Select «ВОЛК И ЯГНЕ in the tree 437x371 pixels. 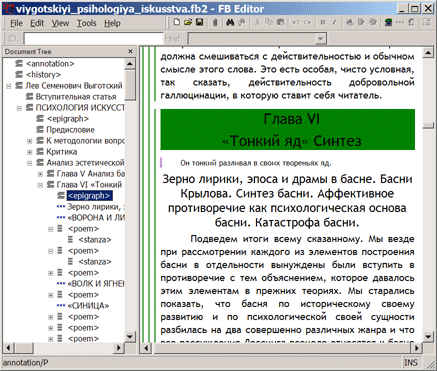click(96, 284)
